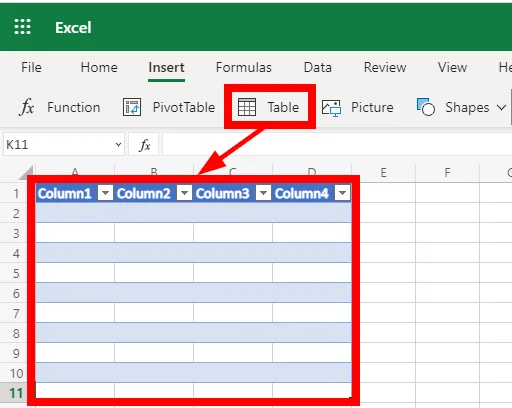Click the PivotTable icon
The width and height of the screenshot is (512, 408).
(x=132, y=107)
